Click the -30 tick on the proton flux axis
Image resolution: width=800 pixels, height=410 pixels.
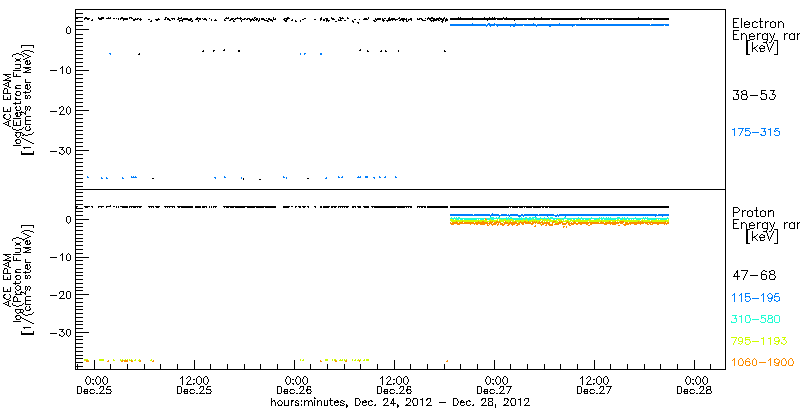[59, 332]
